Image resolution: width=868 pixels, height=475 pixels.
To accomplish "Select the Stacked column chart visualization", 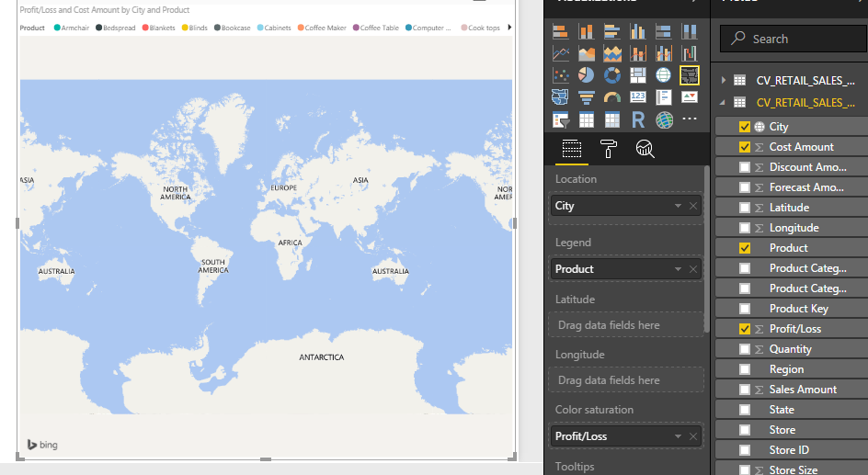I will (587, 32).
